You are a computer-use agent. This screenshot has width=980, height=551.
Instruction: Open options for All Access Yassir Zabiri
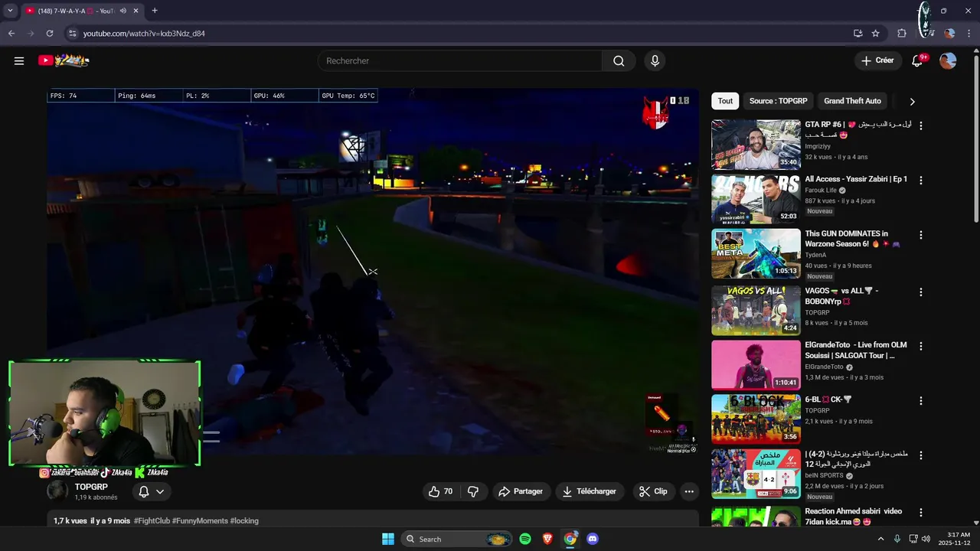pyautogui.click(x=921, y=180)
